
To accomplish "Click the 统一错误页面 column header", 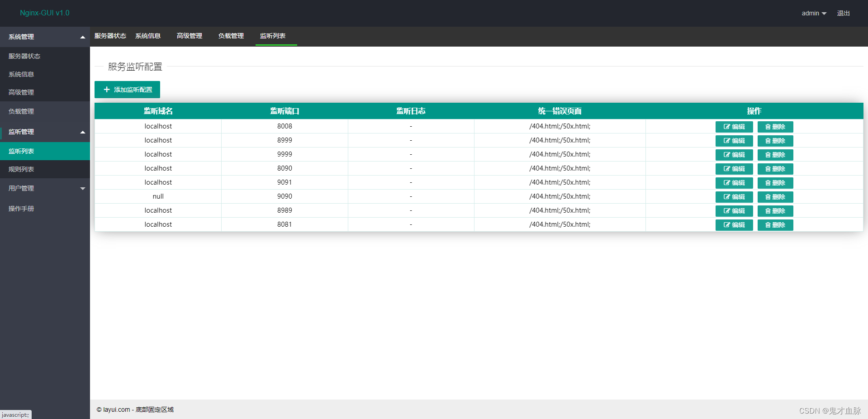I will coord(560,111).
